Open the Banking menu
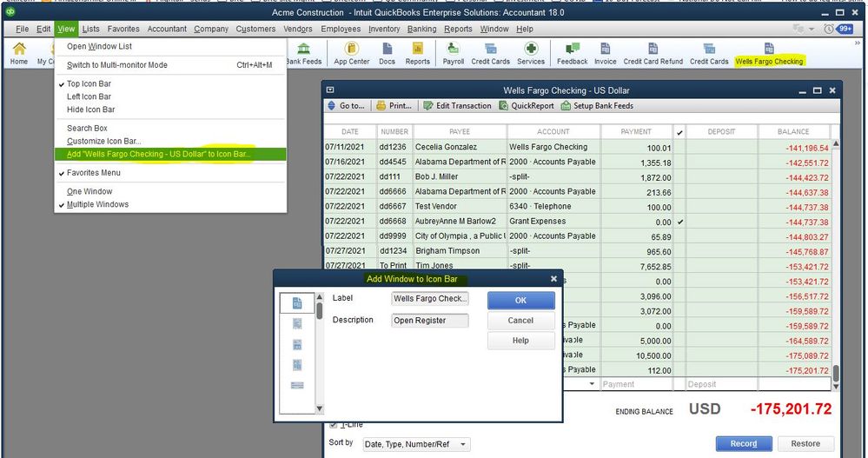The height and width of the screenshot is (458, 868). coord(421,29)
